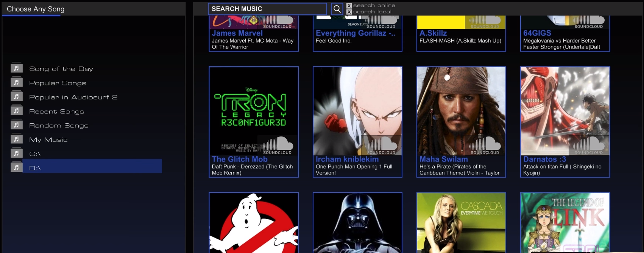Click music note icon beside Random Songs
The width and height of the screenshot is (644, 253).
tap(16, 124)
